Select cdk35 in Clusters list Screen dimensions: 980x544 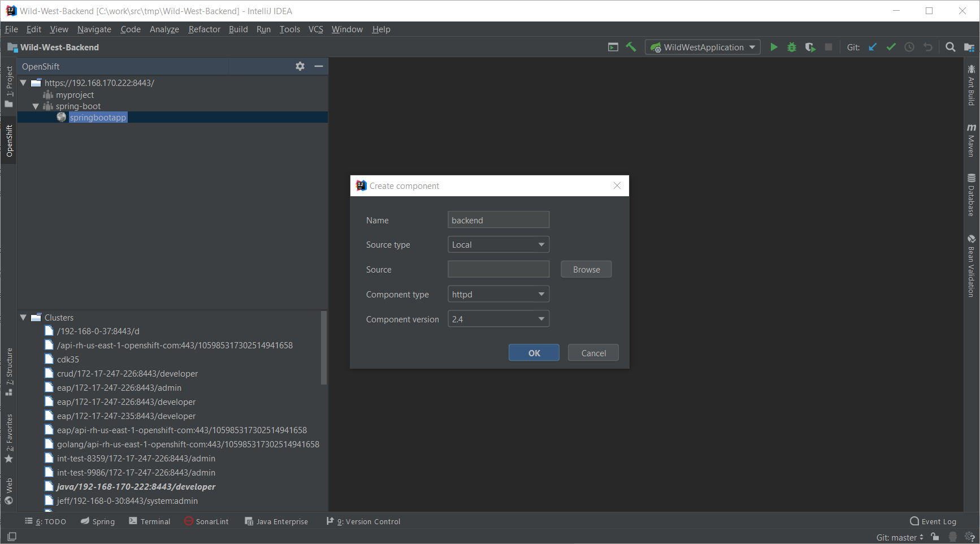tap(68, 360)
